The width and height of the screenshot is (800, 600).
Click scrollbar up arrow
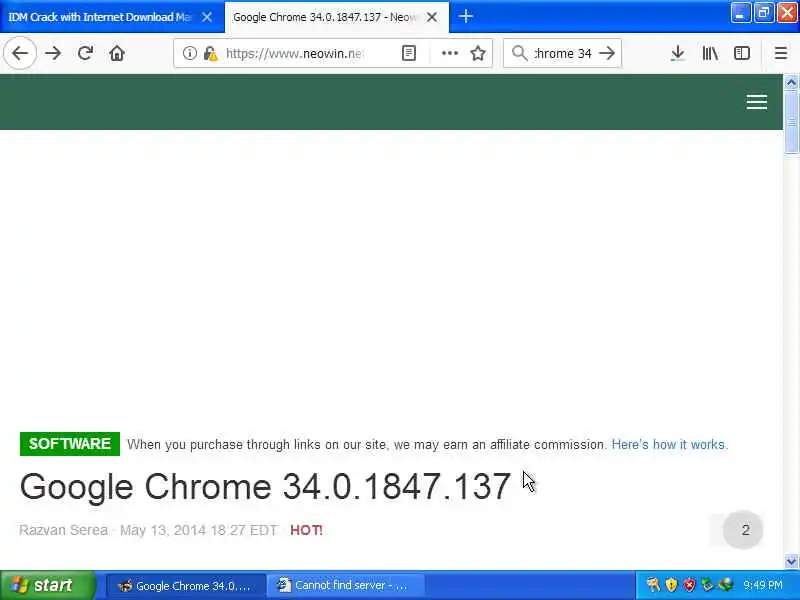[x=791, y=82]
